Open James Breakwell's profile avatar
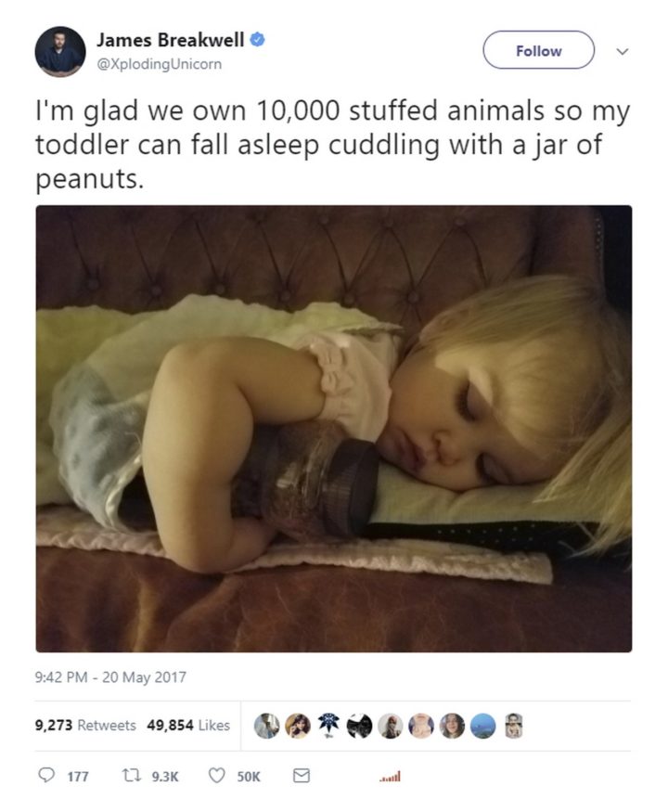The width and height of the screenshot is (668, 812). coord(60,51)
